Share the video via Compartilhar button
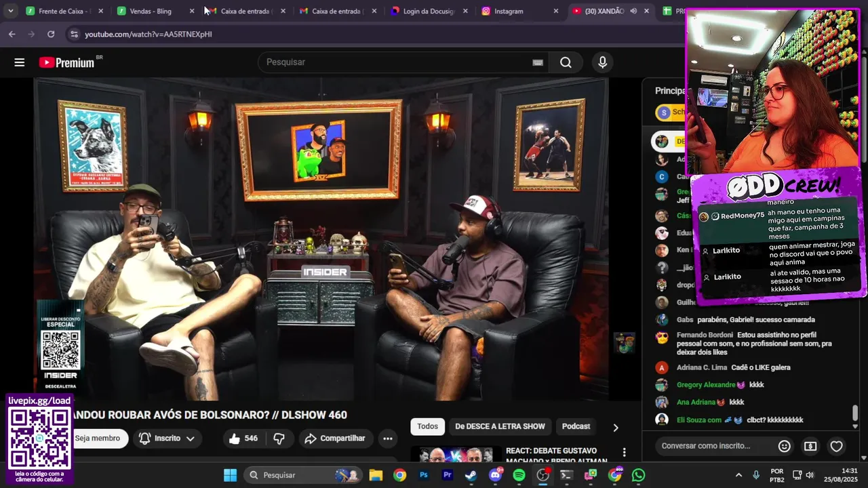This screenshot has height=488, width=868. coord(335,439)
